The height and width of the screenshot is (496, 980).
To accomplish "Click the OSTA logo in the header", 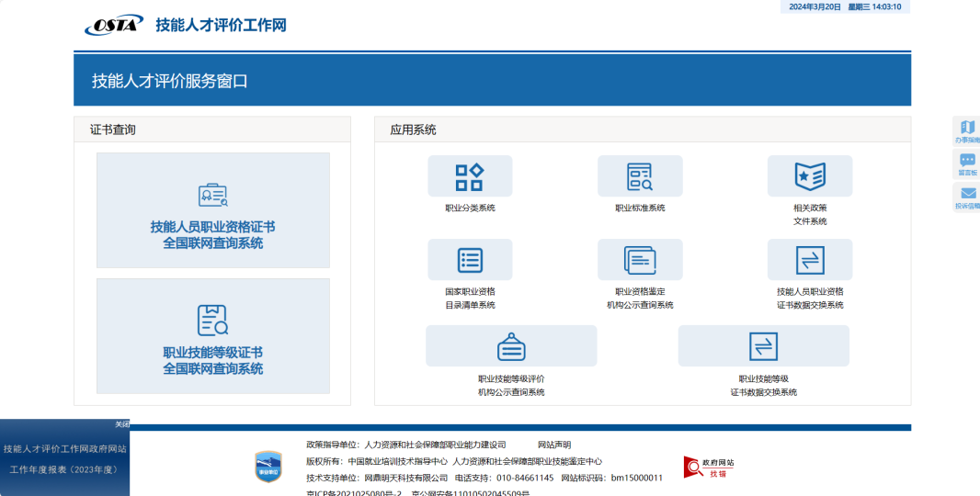I will click(114, 25).
